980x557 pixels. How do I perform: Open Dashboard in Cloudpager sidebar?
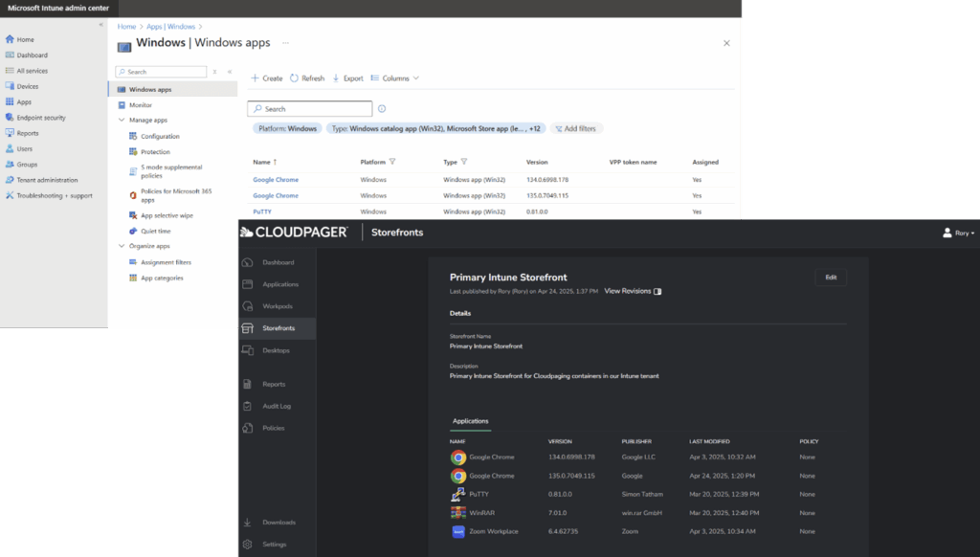coord(278,262)
